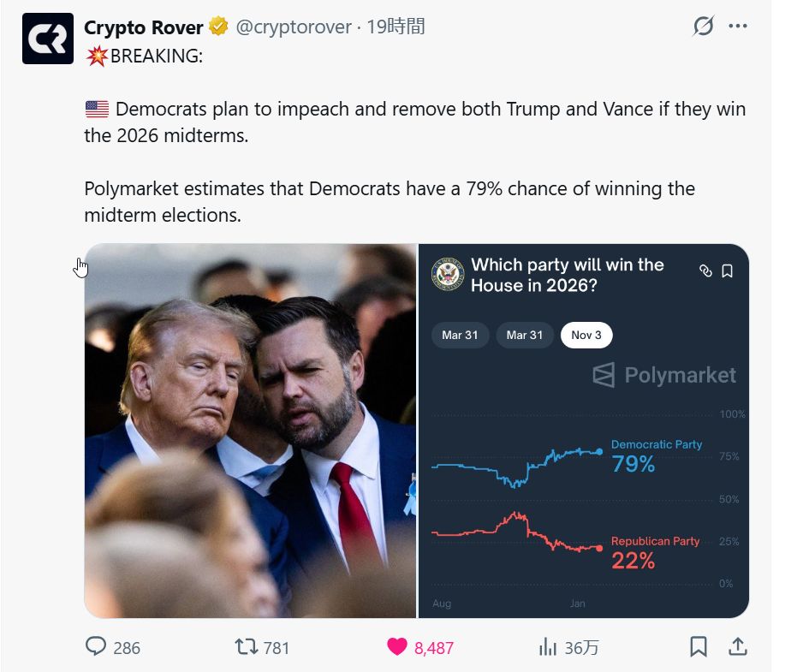Viewport: 797px width, 672px height.
Task: Click the Polymarket copy link icon
Action: click(x=705, y=271)
